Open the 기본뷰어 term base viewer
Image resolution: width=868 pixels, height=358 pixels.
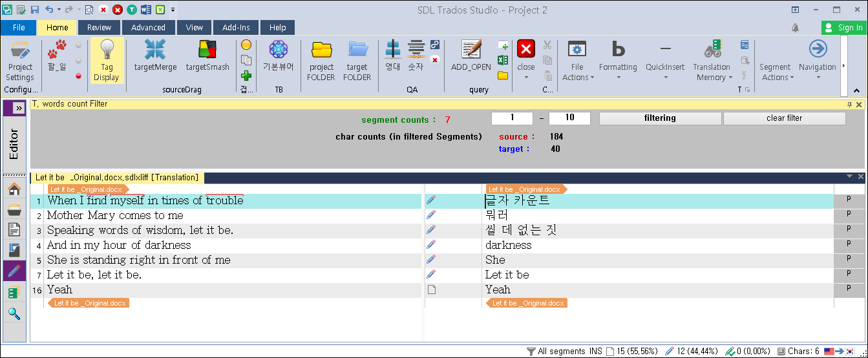click(279, 56)
